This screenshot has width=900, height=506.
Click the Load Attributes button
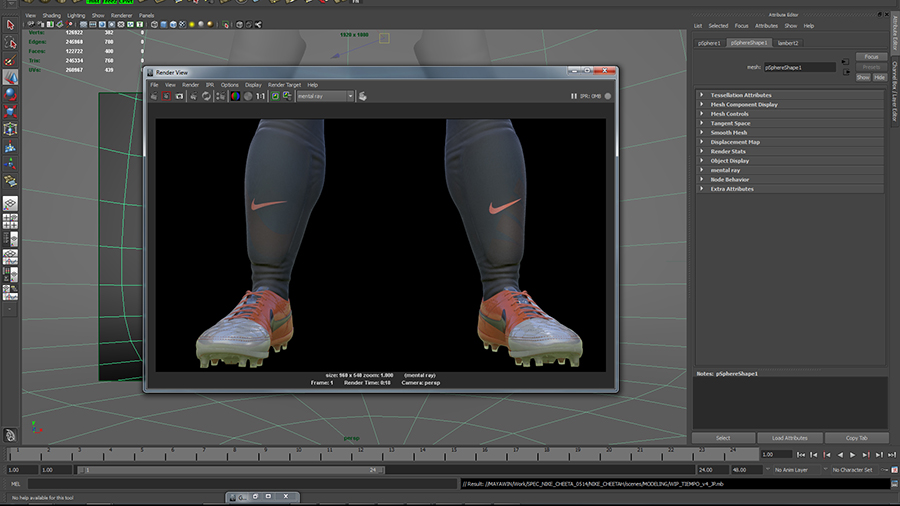[x=789, y=438]
